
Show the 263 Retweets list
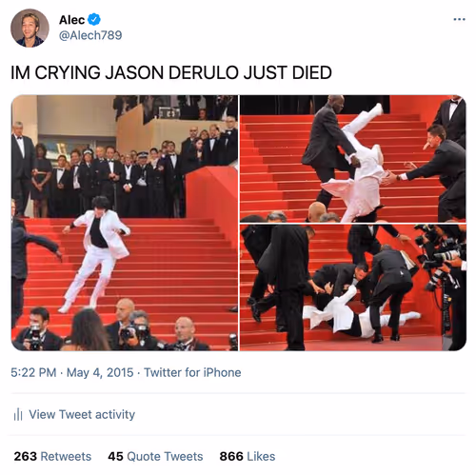pos(52,456)
